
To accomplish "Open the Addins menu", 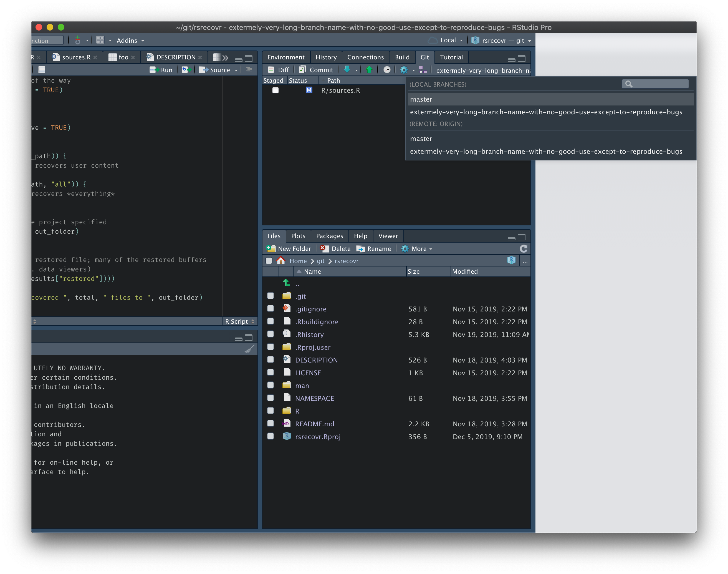I will 129,40.
